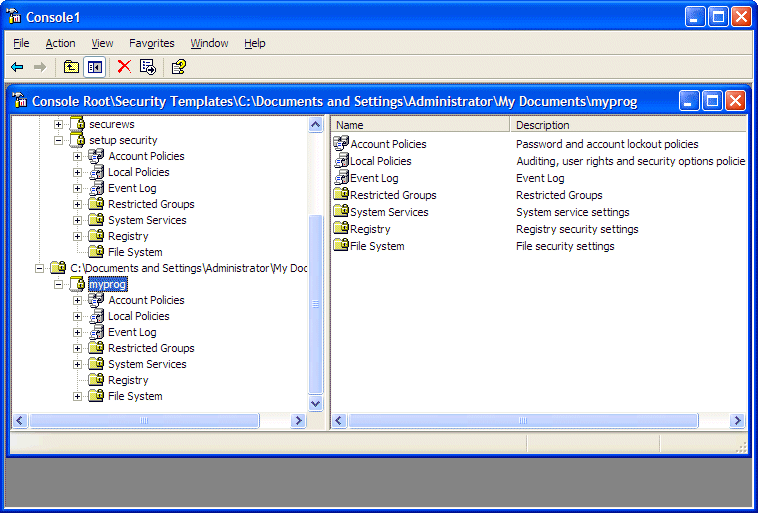
Task: Maximize the inner Console Root window
Action: coord(713,101)
